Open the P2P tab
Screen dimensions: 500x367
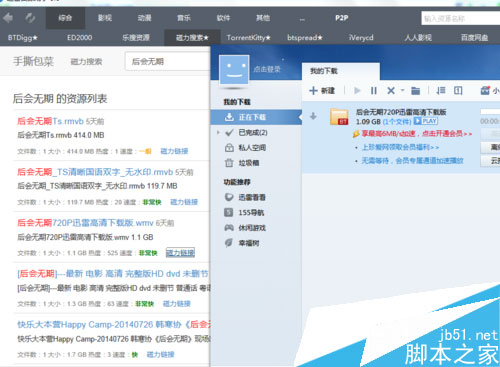[342, 18]
